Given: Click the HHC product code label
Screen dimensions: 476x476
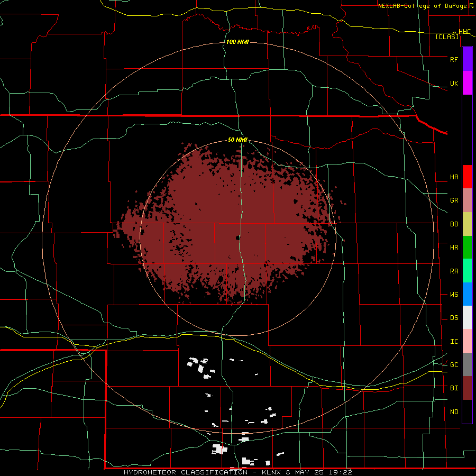Looking at the screenshot, I should [x=464, y=32].
